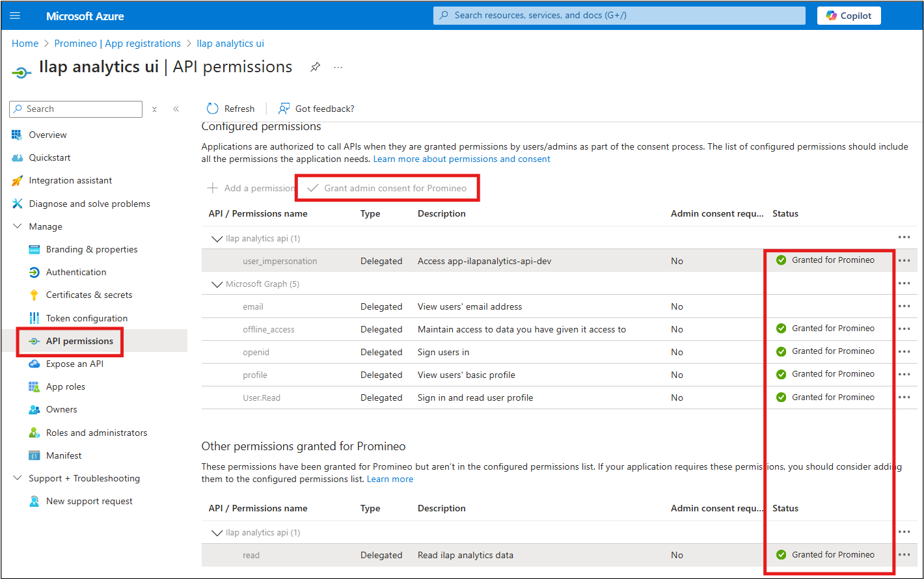
Task: Open Overview in sidebar
Action: (x=48, y=135)
